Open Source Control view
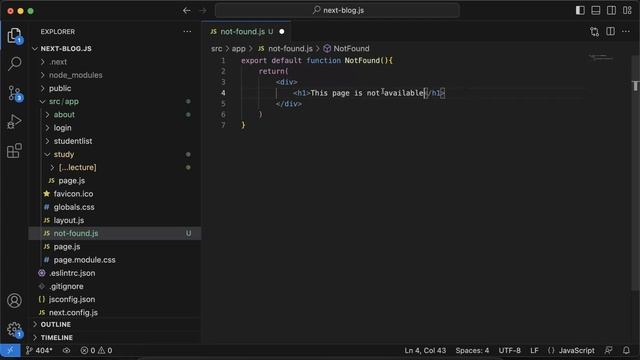Viewport: 640px width, 360px height. coord(14,93)
